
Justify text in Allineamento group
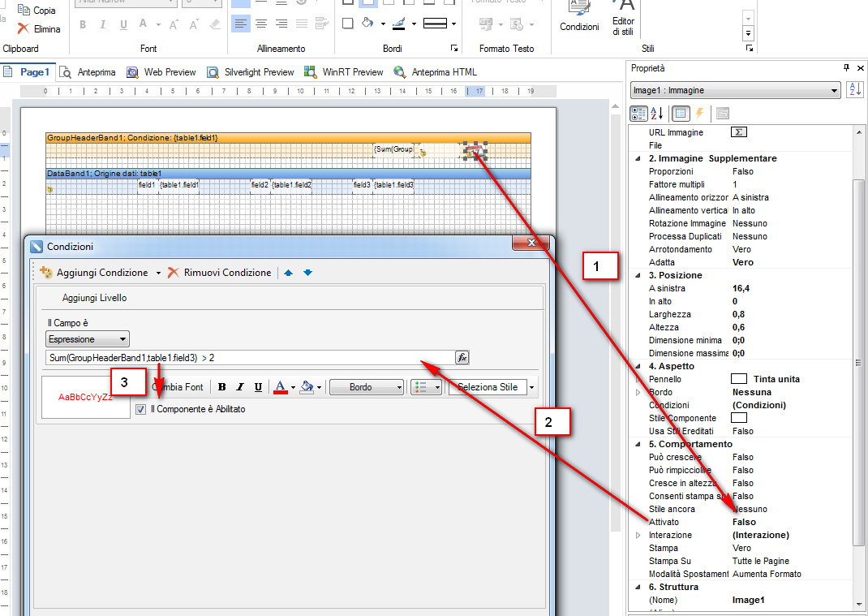pyautogui.click(x=302, y=24)
